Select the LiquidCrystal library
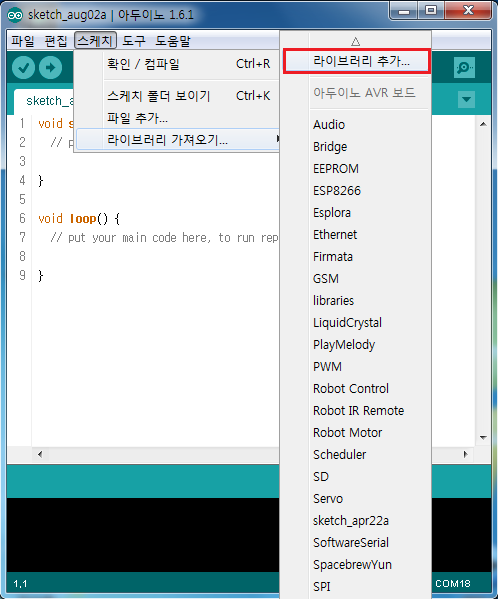The height and width of the screenshot is (599, 498). (x=357, y=323)
